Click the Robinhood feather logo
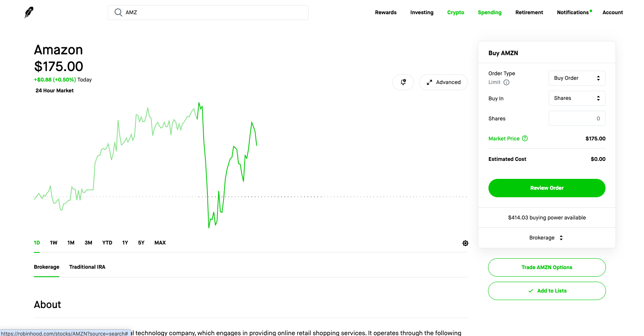The height and width of the screenshot is (336, 644). coord(29,13)
